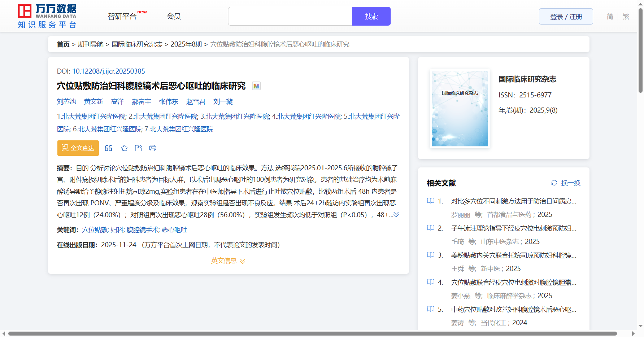Click the 全文直达 full text button
Image resolution: width=644 pixels, height=337 pixels.
78,148
